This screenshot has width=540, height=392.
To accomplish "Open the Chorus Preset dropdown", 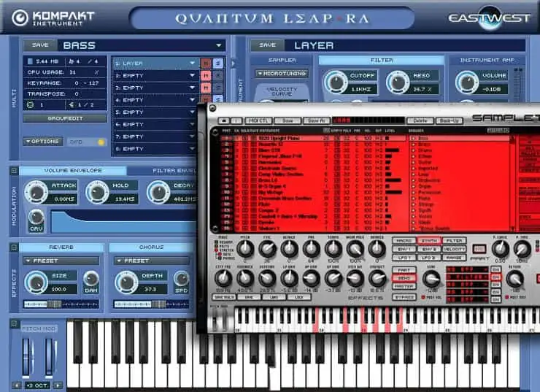I will tap(152, 261).
